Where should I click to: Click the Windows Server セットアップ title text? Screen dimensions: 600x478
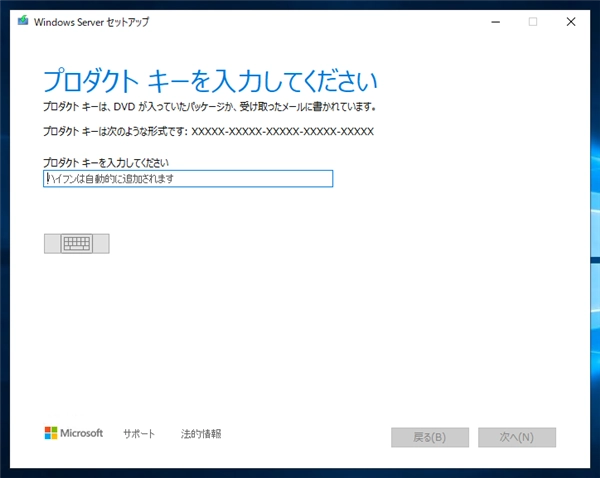tap(91, 22)
